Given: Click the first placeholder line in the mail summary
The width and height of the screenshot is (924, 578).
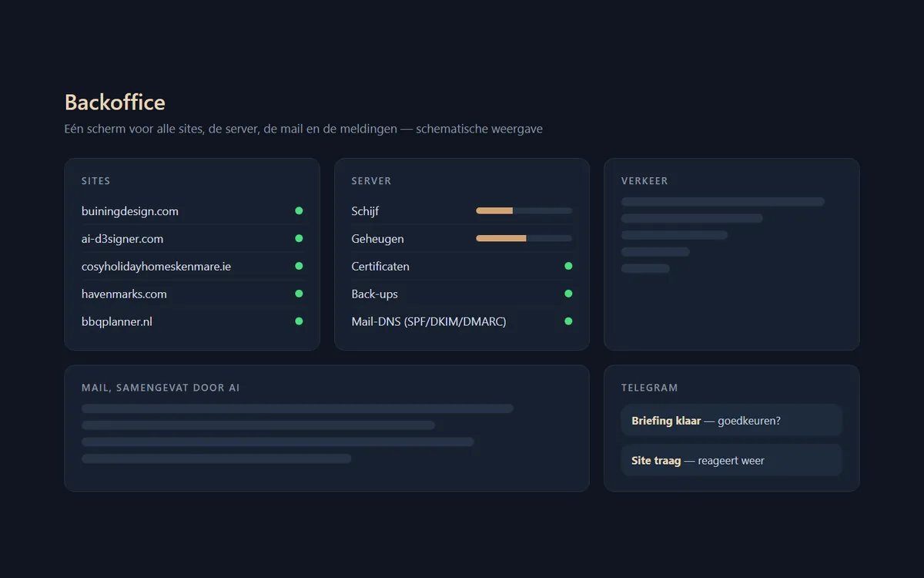Looking at the screenshot, I should [297, 408].
